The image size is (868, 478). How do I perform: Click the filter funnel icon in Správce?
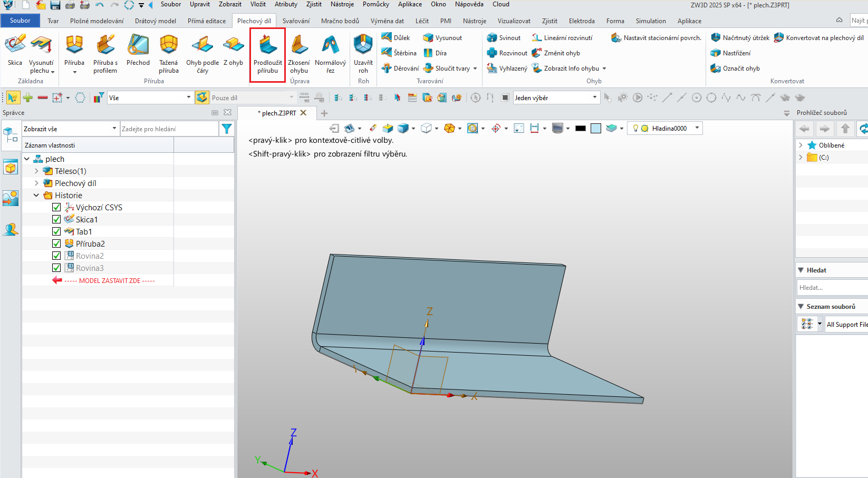tap(227, 129)
